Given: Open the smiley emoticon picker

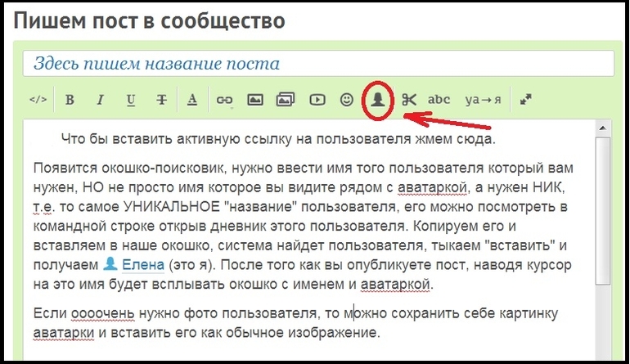Looking at the screenshot, I should coord(347,99).
